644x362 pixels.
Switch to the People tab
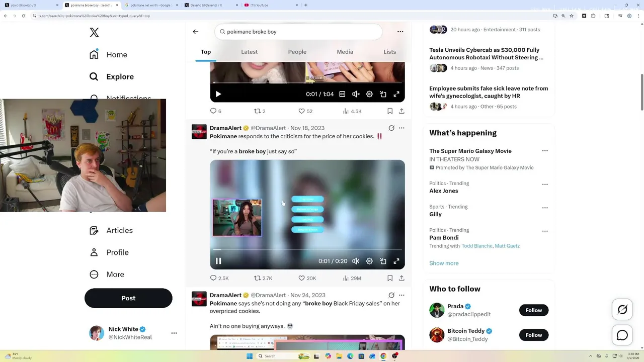pos(297,52)
